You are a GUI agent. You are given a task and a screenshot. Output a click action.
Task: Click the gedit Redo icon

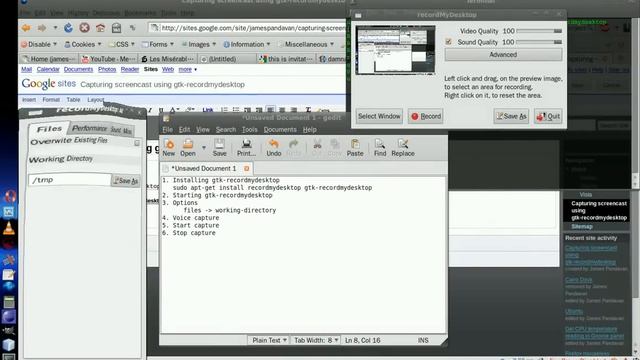pos(293,144)
